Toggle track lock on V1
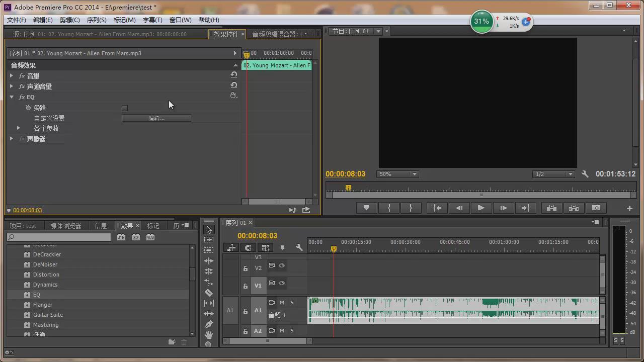This screenshot has height=362, width=644. pyautogui.click(x=246, y=286)
